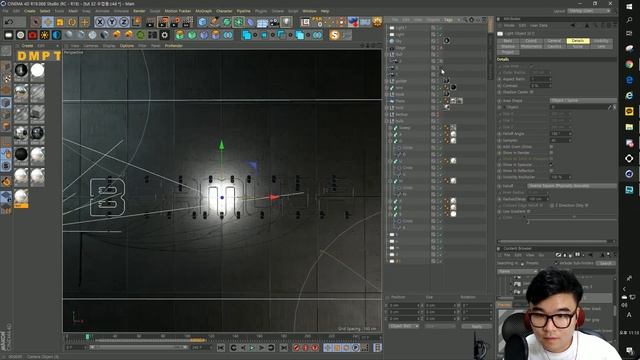Image resolution: width=640 pixels, height=360 pixels.
Task: Activate the Scale tool
Action: [60, 22]
